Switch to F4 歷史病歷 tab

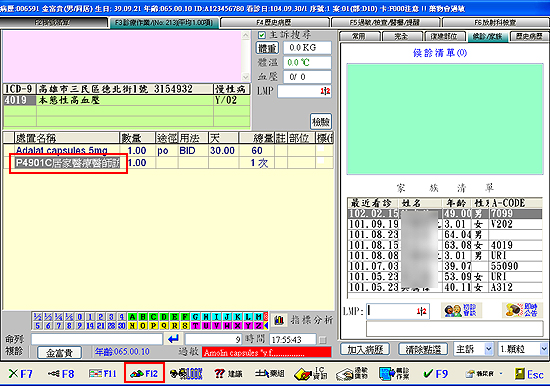(274, 23)
